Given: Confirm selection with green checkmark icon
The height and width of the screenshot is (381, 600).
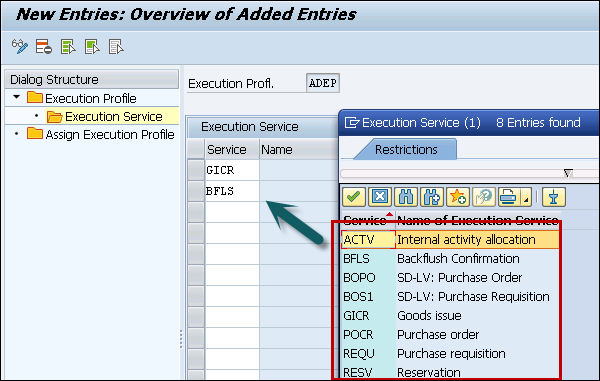Looking at the screenshot, I should click(354, 197).
